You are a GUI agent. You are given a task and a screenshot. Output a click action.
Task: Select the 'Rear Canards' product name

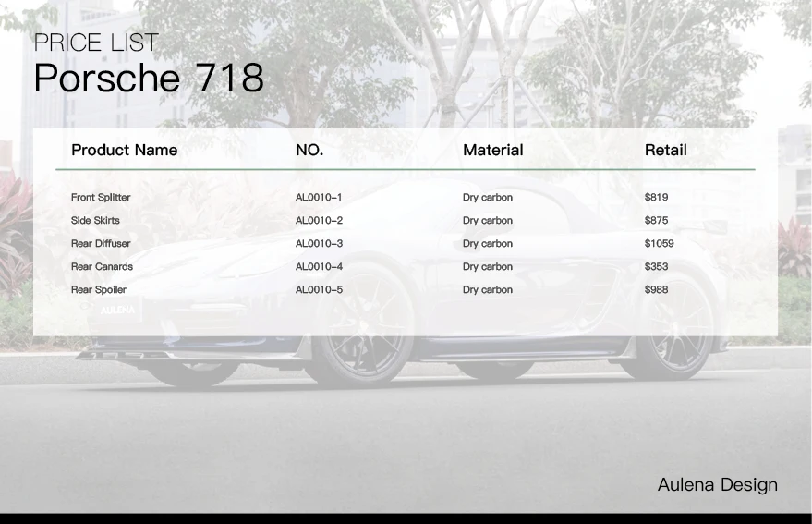(102, 267)
